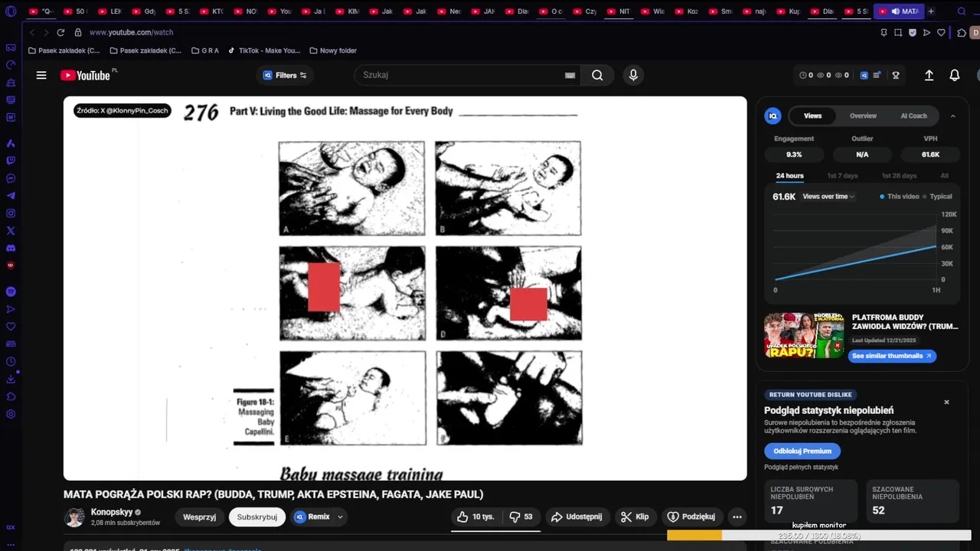Select the All time range
This screenshot has width=980, height=551.
point(944,175)
